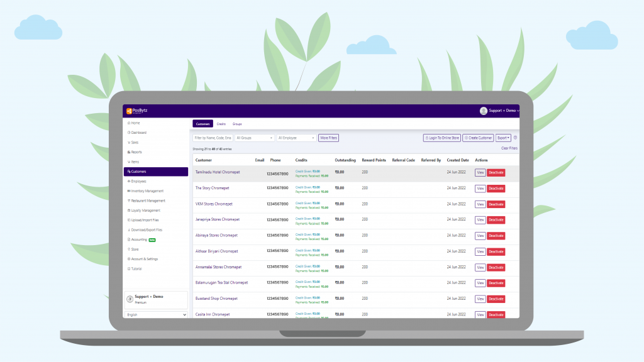This screenshot has height=362, width=644.
Task: Open the Reports section
Action: pyautogui.click(x=136, y=151)
